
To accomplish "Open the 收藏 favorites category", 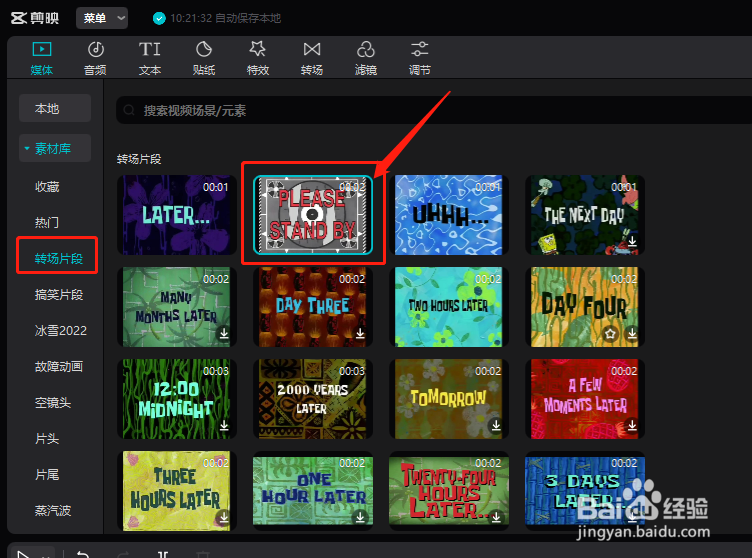I will (47, 187).
